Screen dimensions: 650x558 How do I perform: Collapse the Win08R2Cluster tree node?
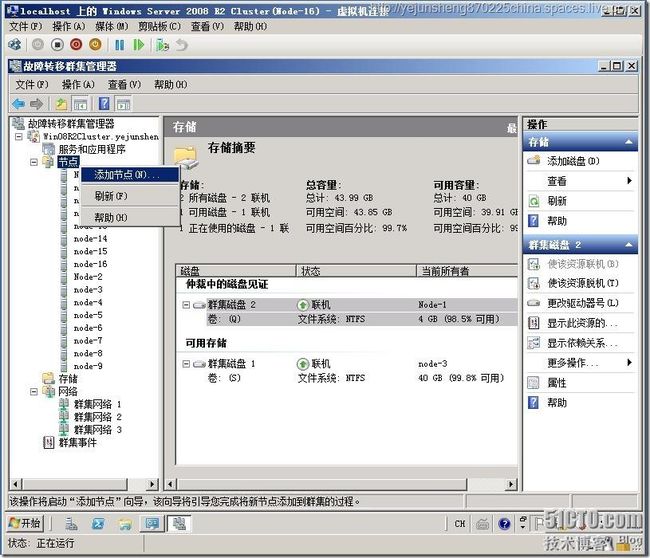[19, 136]
